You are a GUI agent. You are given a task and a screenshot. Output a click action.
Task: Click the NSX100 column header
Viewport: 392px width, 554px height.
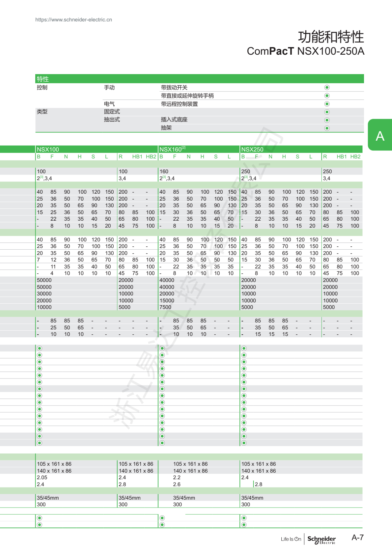[48, 149]
